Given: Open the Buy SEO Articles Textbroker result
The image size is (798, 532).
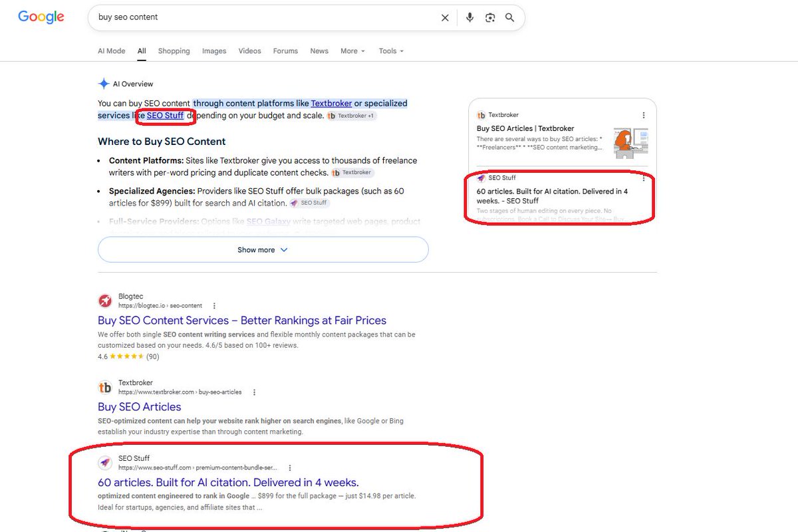Looking at the screenshot, I should (x=139, y=407).
